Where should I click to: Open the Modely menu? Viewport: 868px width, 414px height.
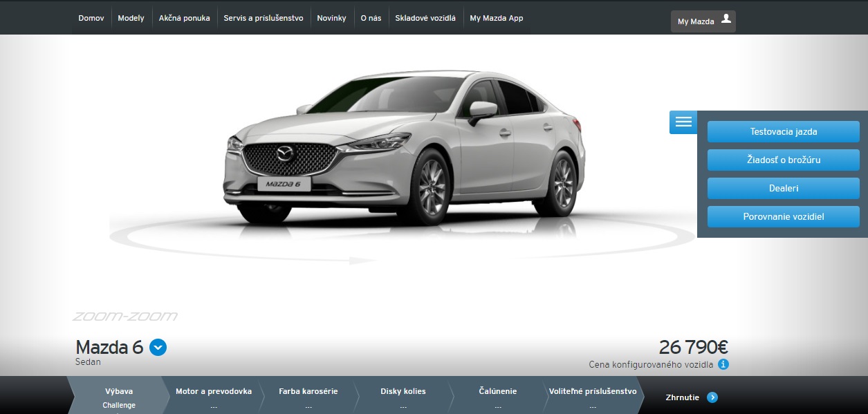point(131,19)
